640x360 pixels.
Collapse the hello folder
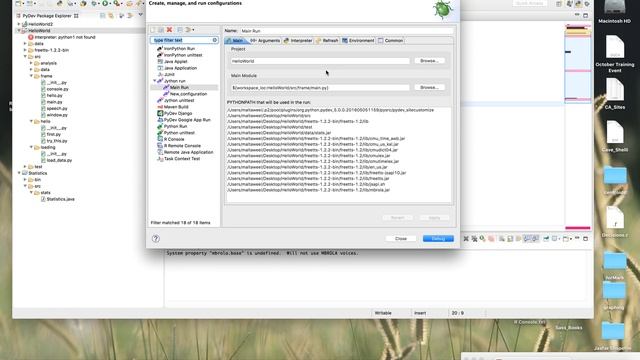tap(31, 121)
